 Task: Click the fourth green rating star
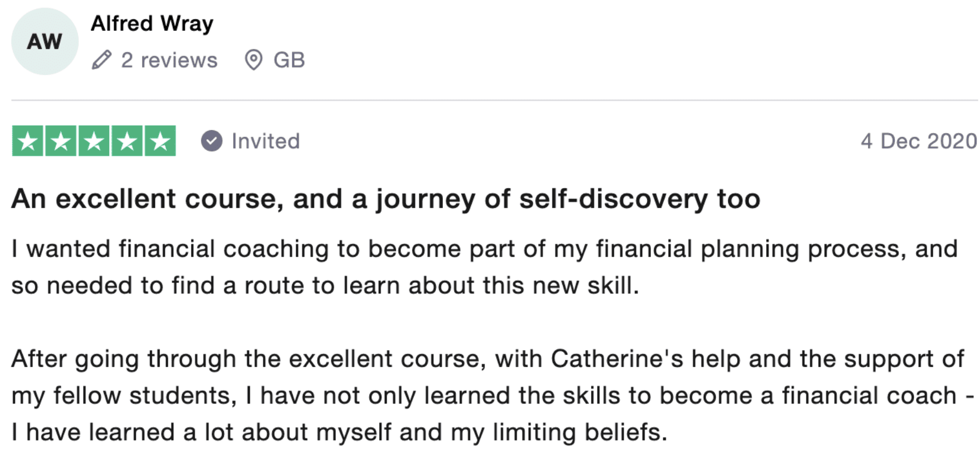point(127,141)
